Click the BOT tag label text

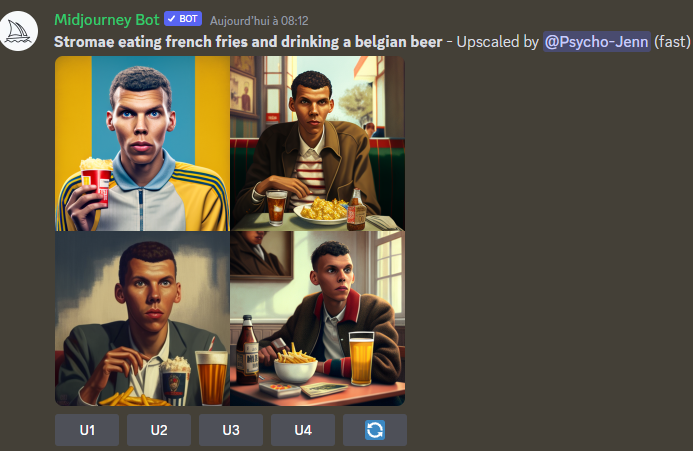click(x=190, y=19)
